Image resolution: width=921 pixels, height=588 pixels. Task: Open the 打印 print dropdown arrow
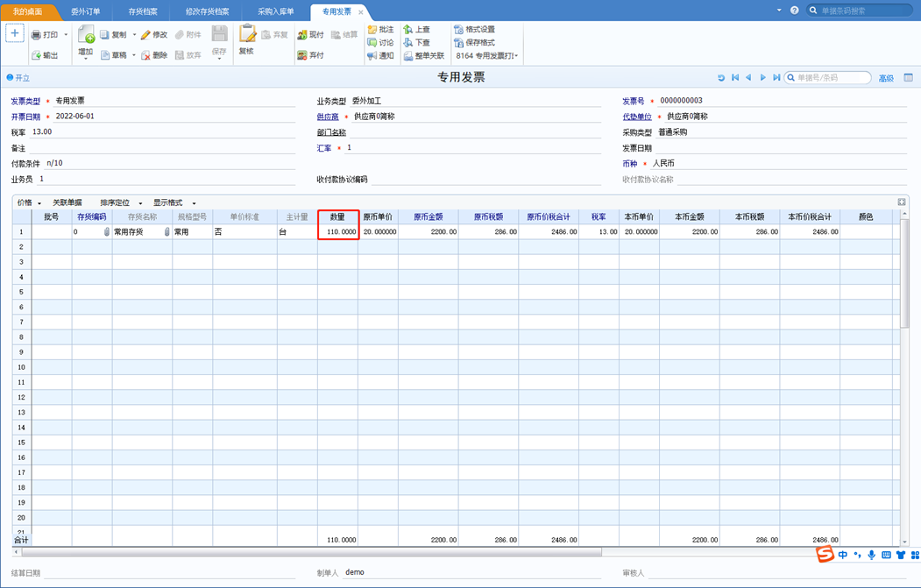(x=66, y=35)
